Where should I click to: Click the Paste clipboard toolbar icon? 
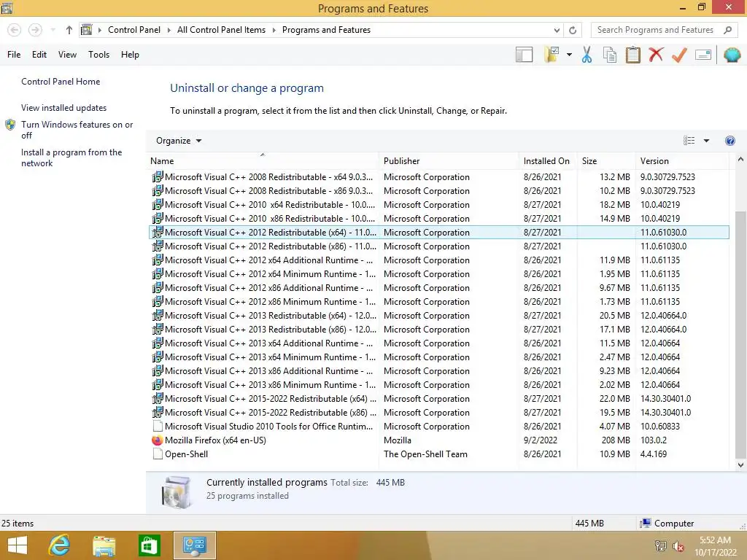tap(632, 55)
